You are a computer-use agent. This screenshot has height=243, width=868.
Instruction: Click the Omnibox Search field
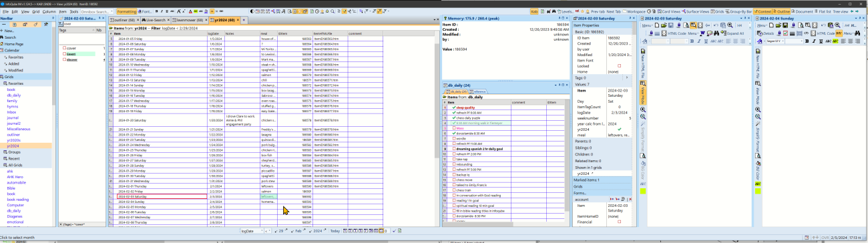pos(95,11)
